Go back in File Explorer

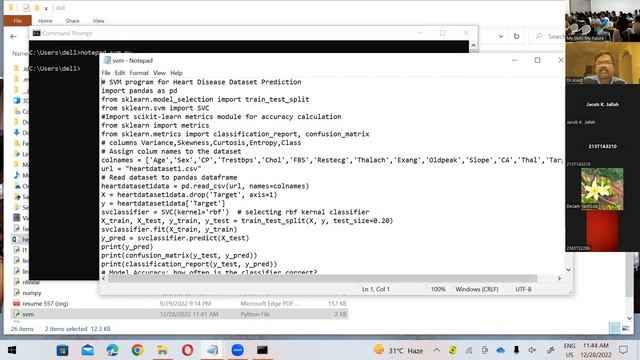click(x=13, y=36)
